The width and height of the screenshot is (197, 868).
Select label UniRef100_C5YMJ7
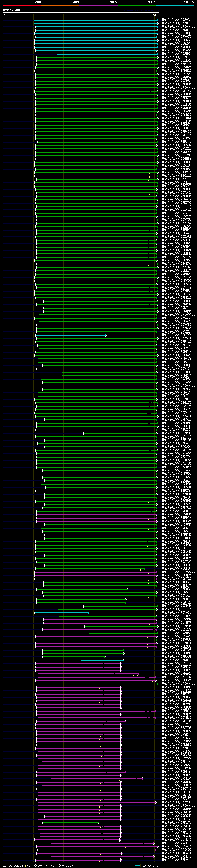pos(177,718)
